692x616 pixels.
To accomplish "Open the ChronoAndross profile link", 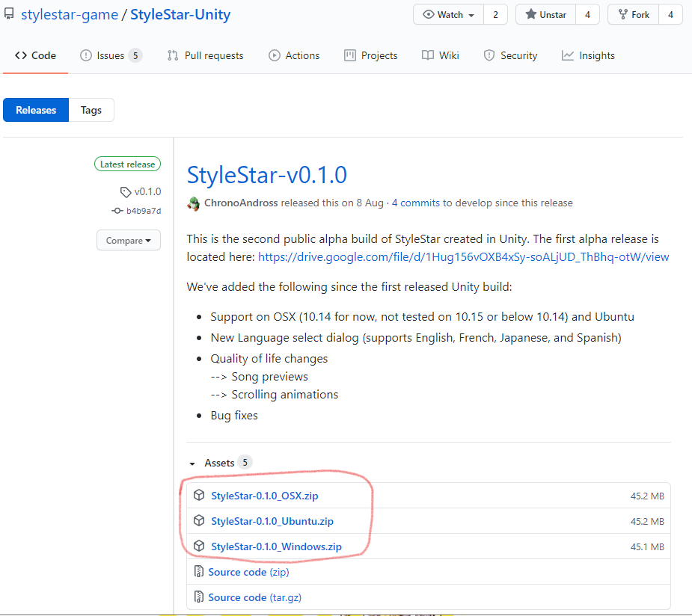I will click(x=241, y=203).
